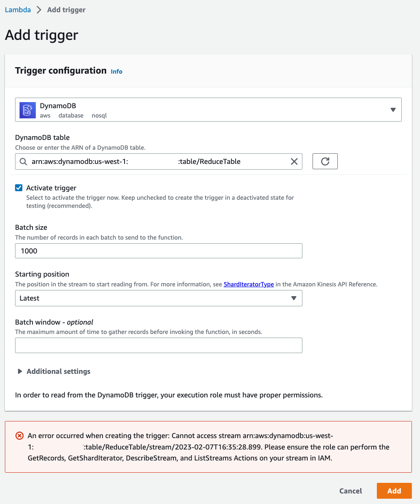Click the Activate trigger label text
The height and width of the screenshot is (504, 420).
click(x=51, y=188)
